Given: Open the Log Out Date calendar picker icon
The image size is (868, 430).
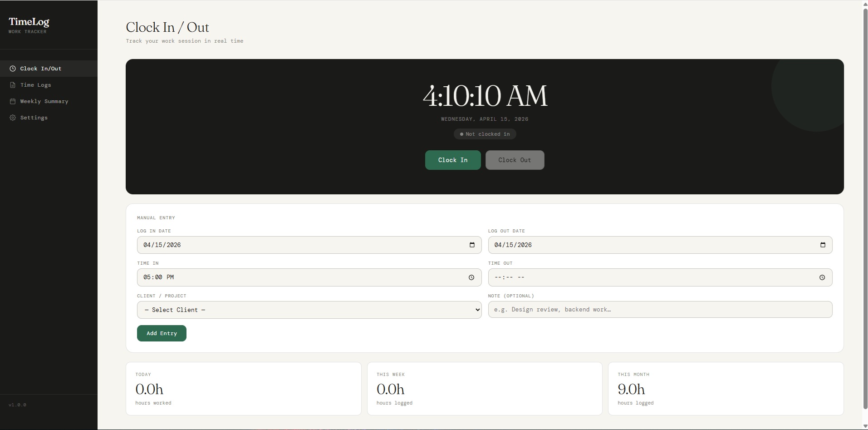Looking at the screenshot, I should (823, 245).
